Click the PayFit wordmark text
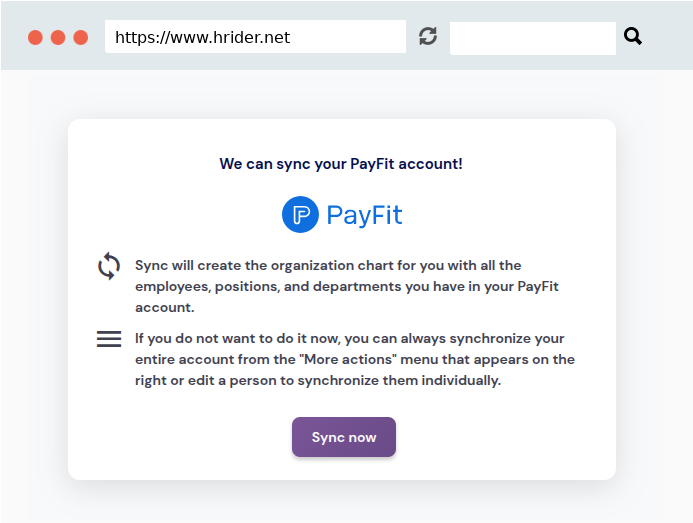This screenshot has width=693, height=523. [x=364, y=215]
